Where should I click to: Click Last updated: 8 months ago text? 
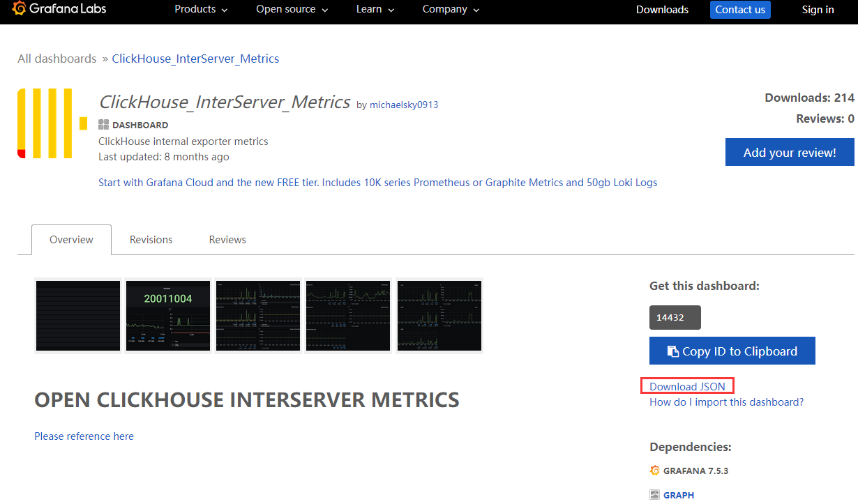(x=164, y=157)
